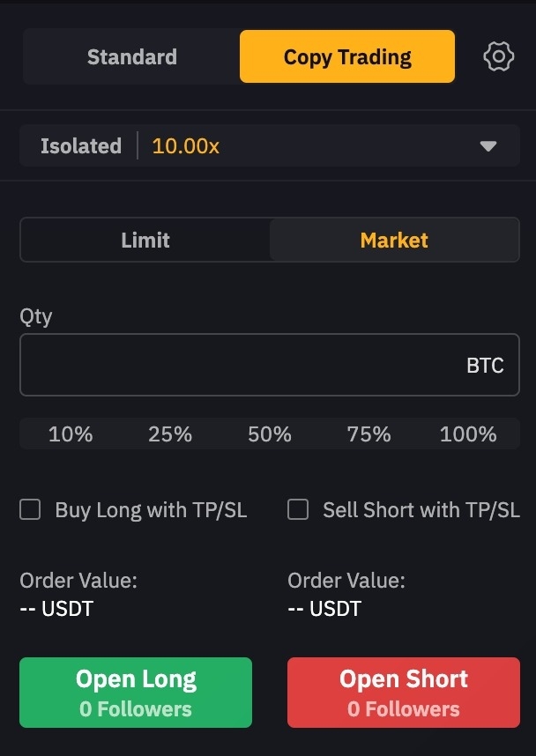This screenshot has height=756, width=536.
Task: Set quantity to 50%
Action: coord(269,434)
